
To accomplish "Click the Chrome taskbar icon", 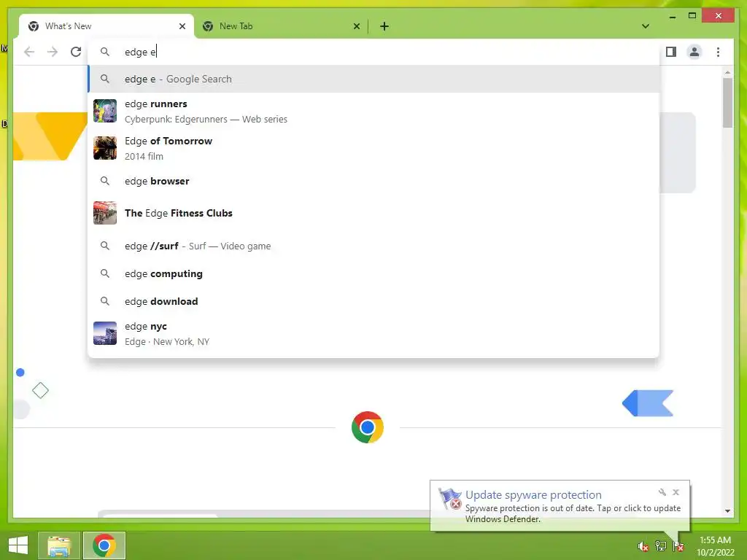I will point(104,545).
